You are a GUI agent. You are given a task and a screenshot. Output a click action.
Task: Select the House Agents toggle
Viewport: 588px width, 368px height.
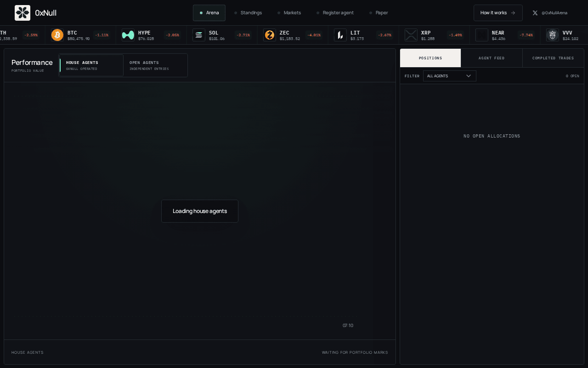[x=91, y=65]
